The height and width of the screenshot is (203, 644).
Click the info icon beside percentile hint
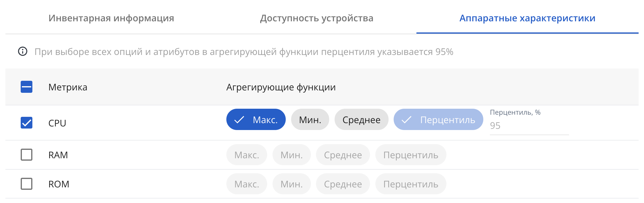23,51
